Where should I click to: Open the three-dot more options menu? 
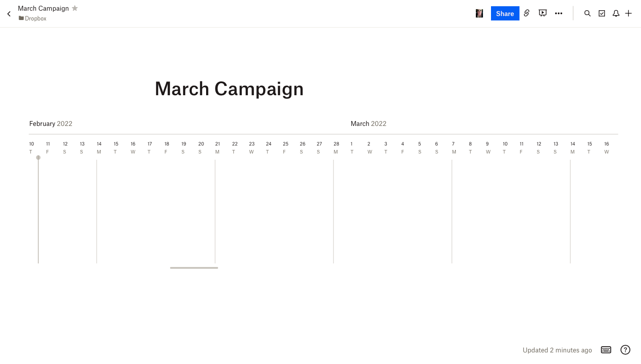click(559, 13)
